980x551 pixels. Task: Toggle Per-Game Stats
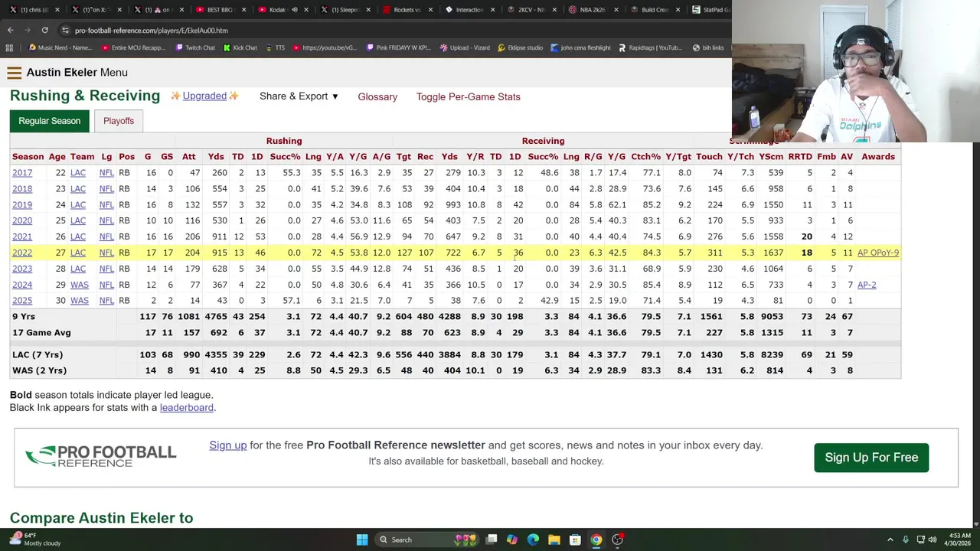pos(468,96)
